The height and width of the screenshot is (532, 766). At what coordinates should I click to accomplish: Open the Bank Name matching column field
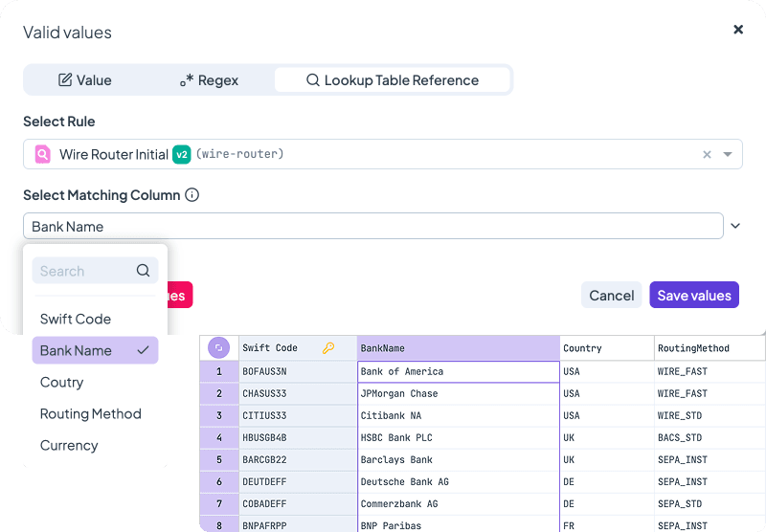coord(372,227)
